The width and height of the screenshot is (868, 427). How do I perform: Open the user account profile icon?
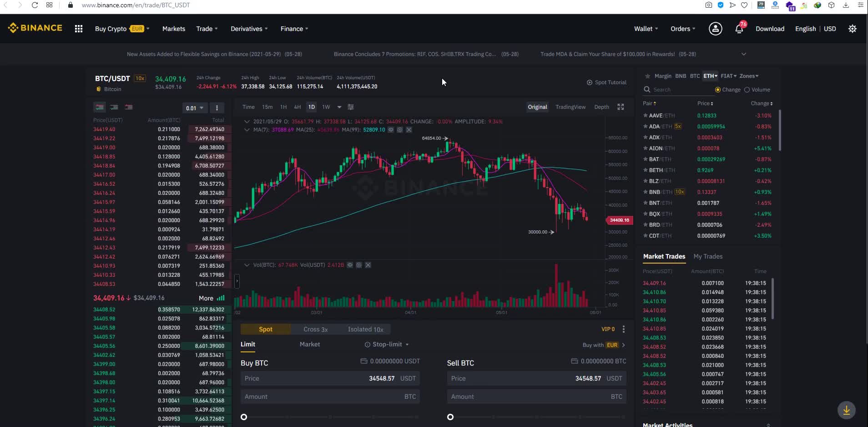[x=715, y=29]
